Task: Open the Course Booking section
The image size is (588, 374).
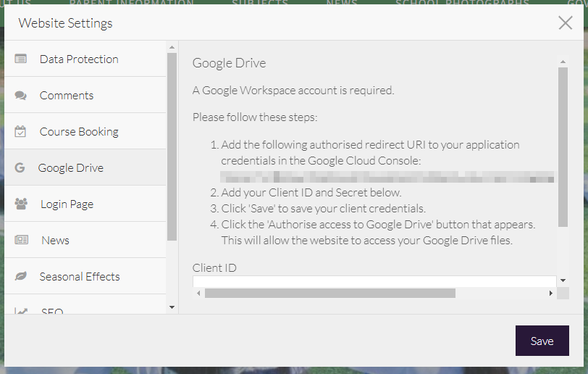Action: coord(79,131)
